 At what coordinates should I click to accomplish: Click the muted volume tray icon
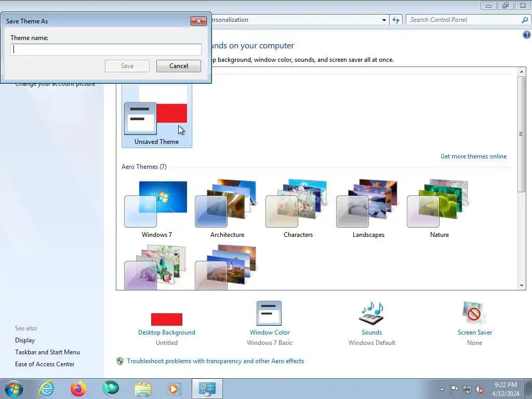click(x=480, y=389)
